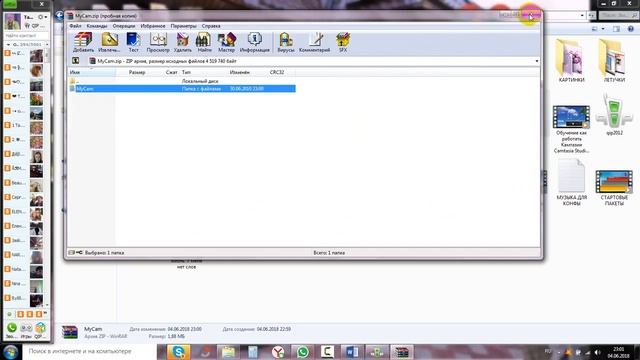Change the Explorer view icon button
The image size is (640, 360).
(595, 29)
